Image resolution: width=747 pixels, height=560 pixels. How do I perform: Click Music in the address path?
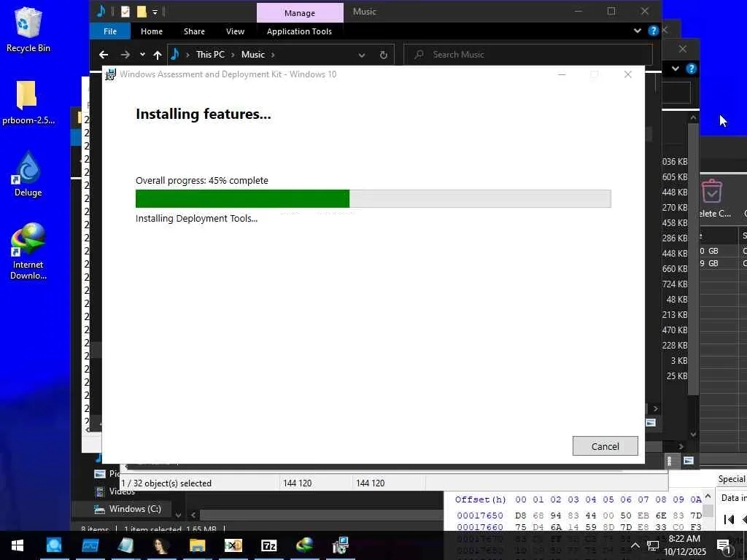[253, 55]
